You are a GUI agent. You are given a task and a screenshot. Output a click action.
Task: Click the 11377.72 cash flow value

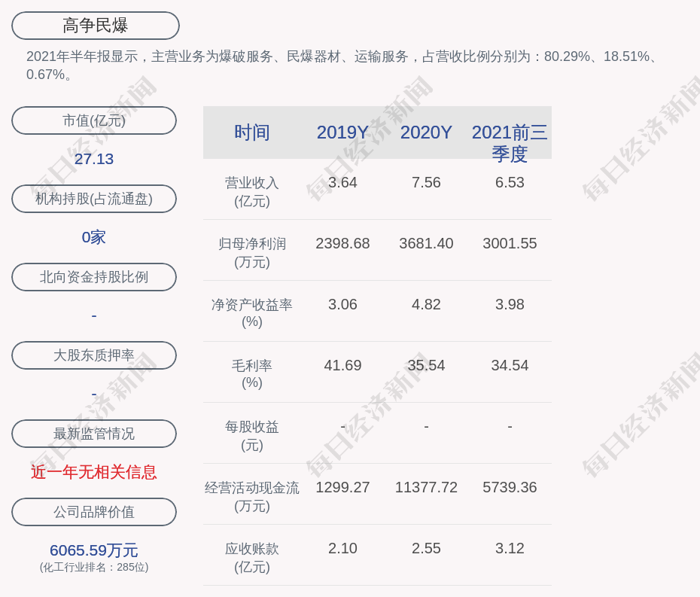tap(426, 487)
